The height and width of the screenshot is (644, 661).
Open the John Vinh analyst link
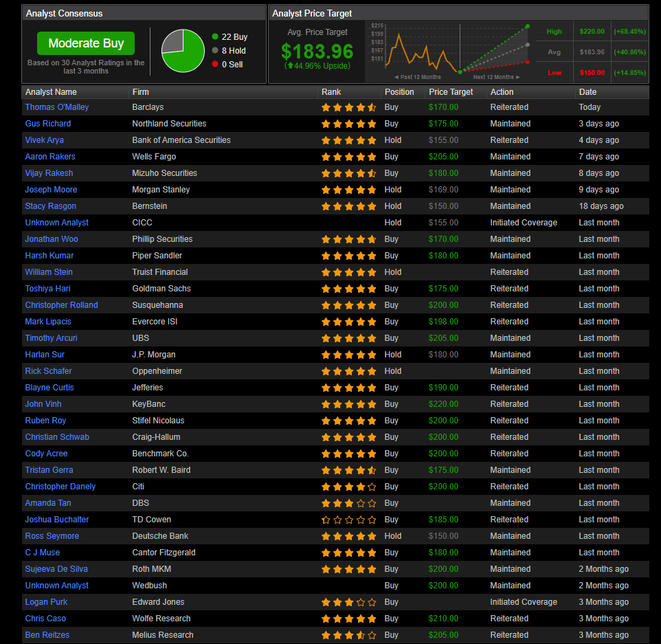(x=43, y=404)
